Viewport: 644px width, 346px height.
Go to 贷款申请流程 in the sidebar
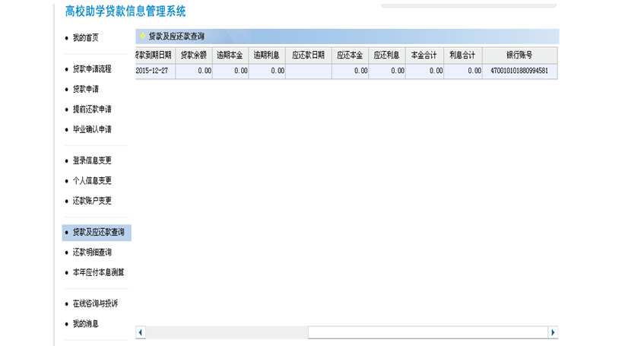pos(92,69)
